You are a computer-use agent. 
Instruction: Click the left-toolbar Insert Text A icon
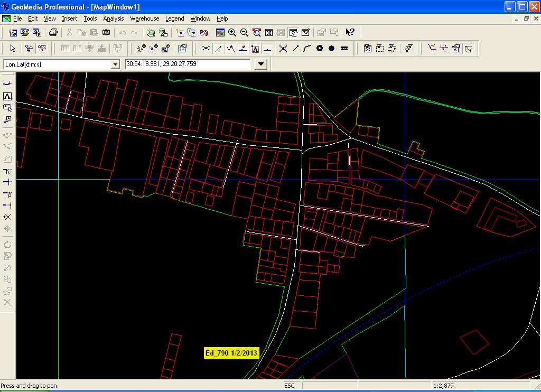7,96
